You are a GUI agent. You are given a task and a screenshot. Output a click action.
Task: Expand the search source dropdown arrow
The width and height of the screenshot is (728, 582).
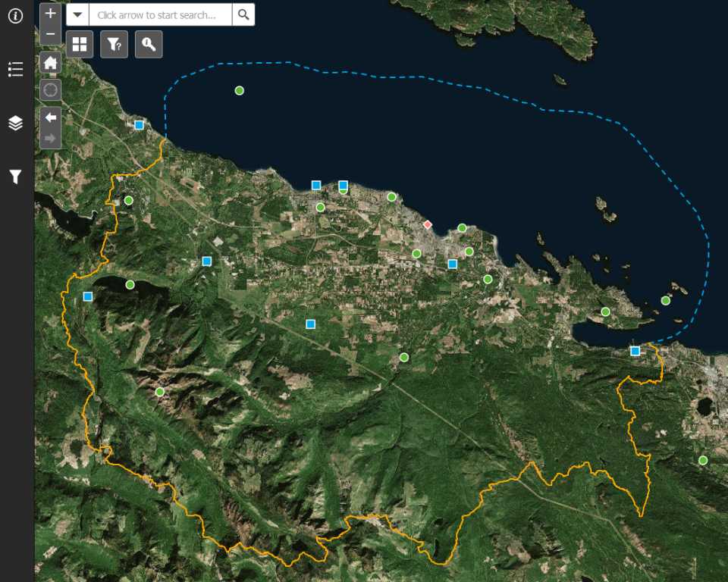(77, 15)
